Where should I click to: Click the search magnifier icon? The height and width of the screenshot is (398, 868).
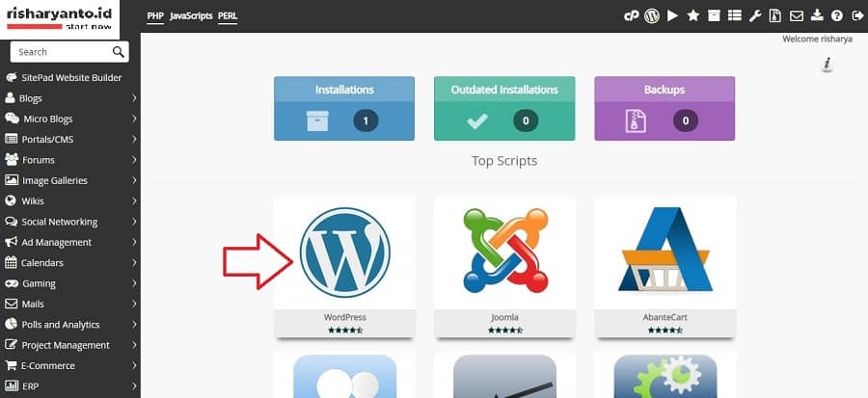pyautogui.click(x=118, y=52)
